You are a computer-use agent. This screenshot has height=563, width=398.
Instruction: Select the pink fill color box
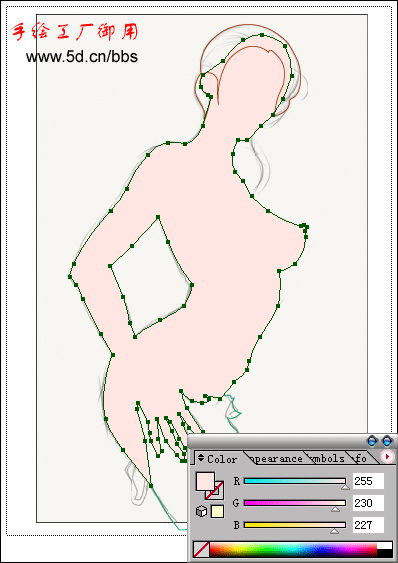205,481
